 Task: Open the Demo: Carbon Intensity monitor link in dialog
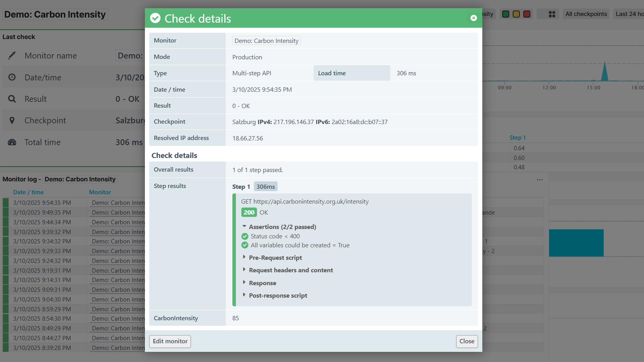[x=266, y=41]
